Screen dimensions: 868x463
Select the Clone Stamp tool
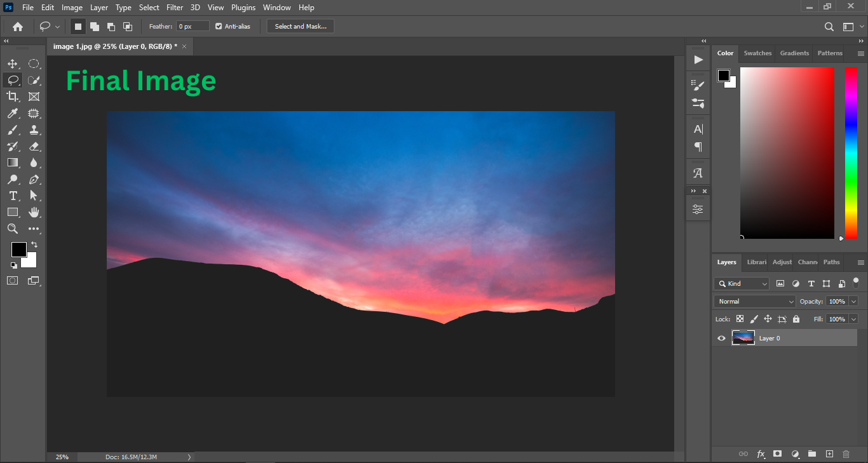[34, 130]
